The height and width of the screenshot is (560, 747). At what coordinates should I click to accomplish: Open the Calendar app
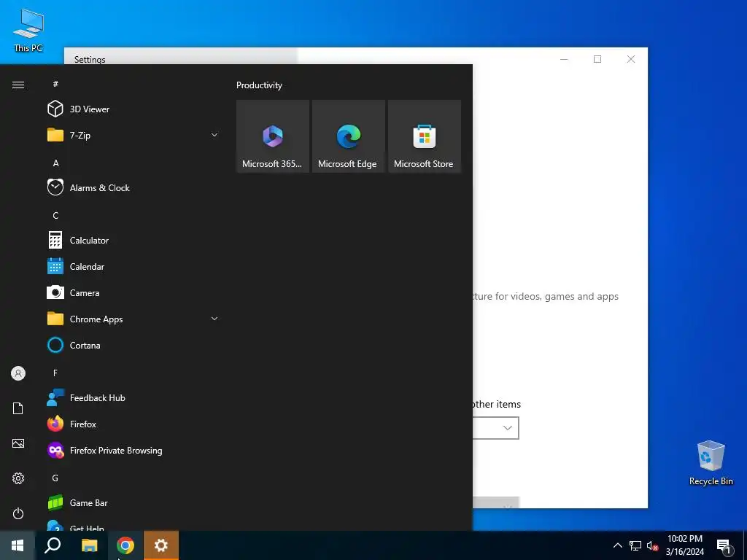pos(133,267)
